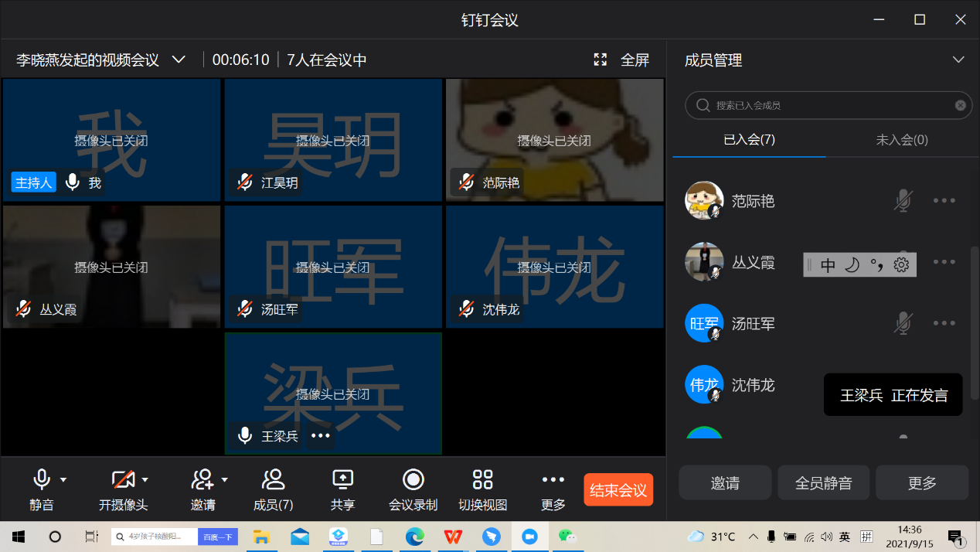Viewport: 980px width, 552px height.
Task: End the meeting with 结束会议
Action: 618,490
